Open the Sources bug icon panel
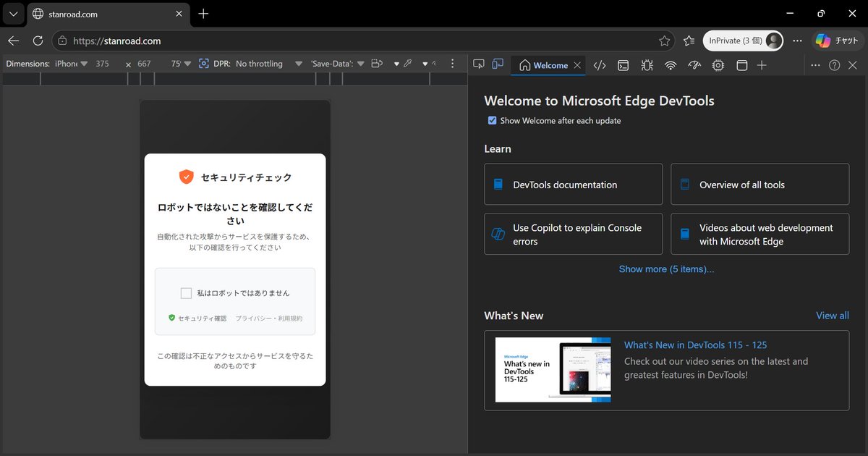The height and width of the screenshot is (456, 868). 647,65
